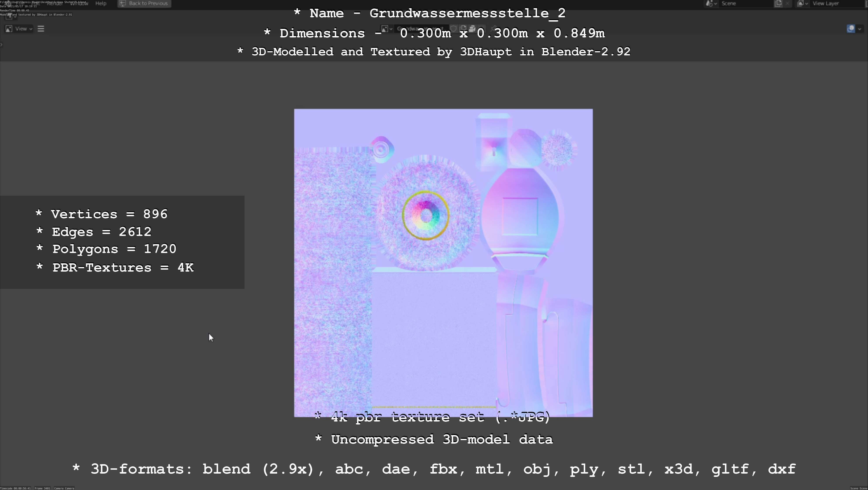Open the Help menu

[101, 3]
